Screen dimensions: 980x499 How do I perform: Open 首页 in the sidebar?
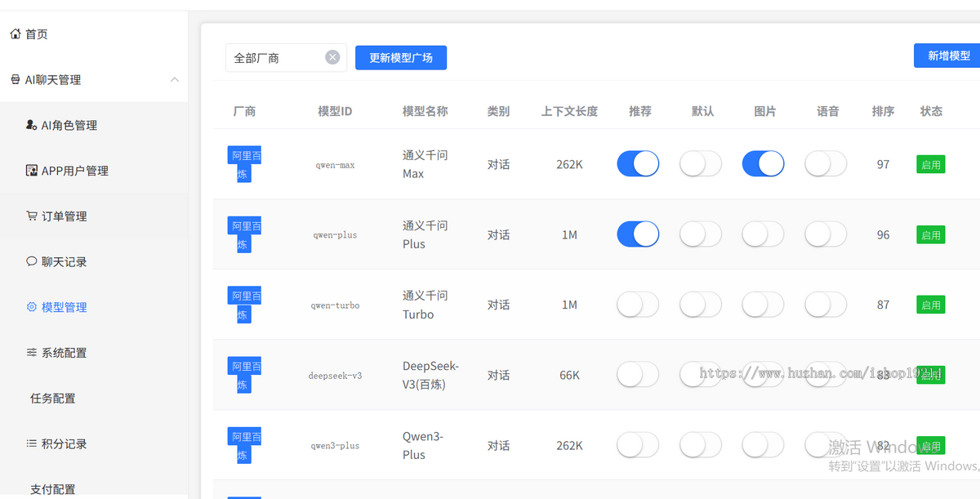(94, 34)
